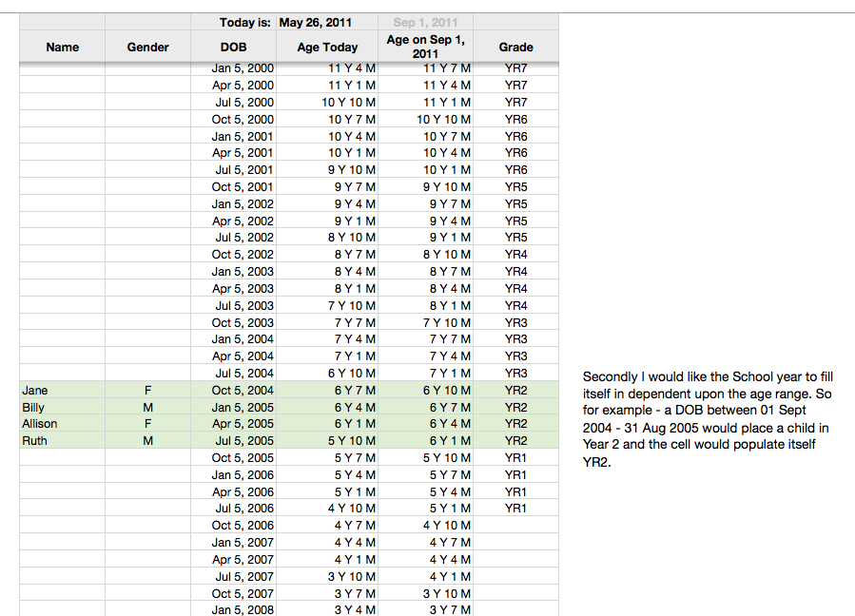Select DOB cell Jan 5, 2007
This screenshot has width=855, height=616.
tap(233, 543)
